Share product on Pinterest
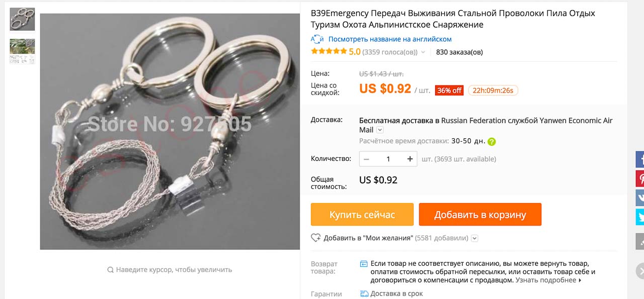This screenshot has width=644, height=299. point(640,179)
